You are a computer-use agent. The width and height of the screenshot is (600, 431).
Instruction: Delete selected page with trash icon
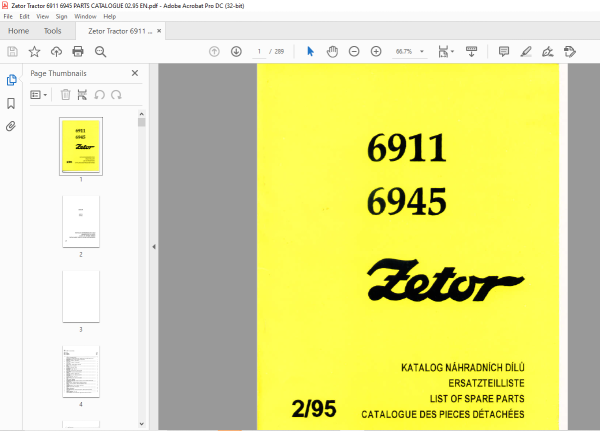[65, 95]
